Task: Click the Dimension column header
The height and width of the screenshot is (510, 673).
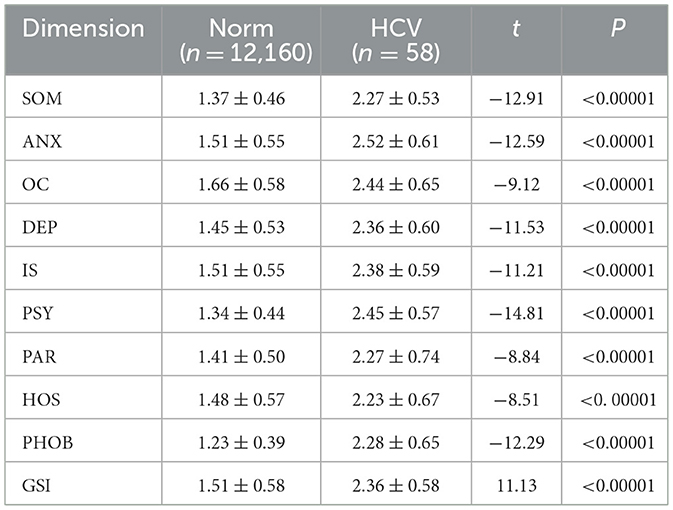Action: 84,28
